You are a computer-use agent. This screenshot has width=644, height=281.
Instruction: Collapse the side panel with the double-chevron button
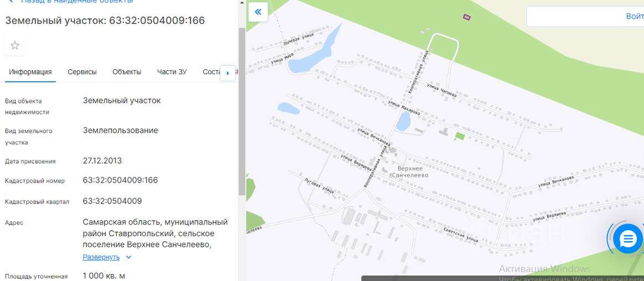coord(258,12)
